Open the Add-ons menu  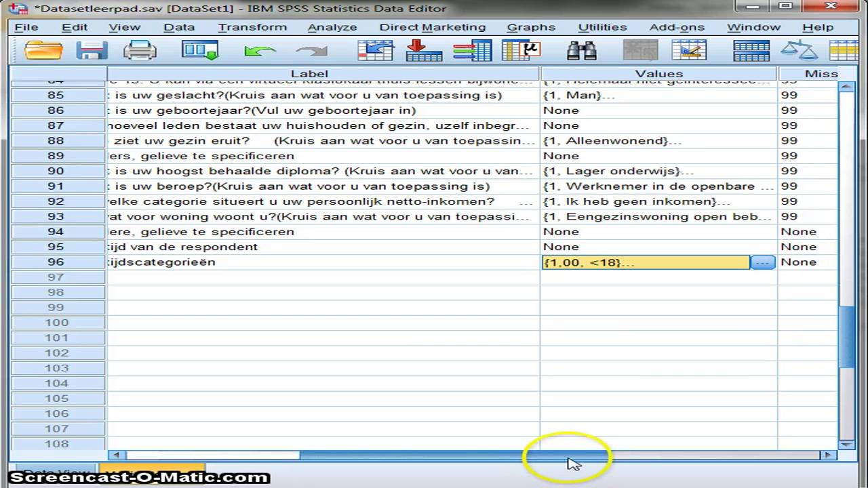pyautogui.click(x=677, y=27)
